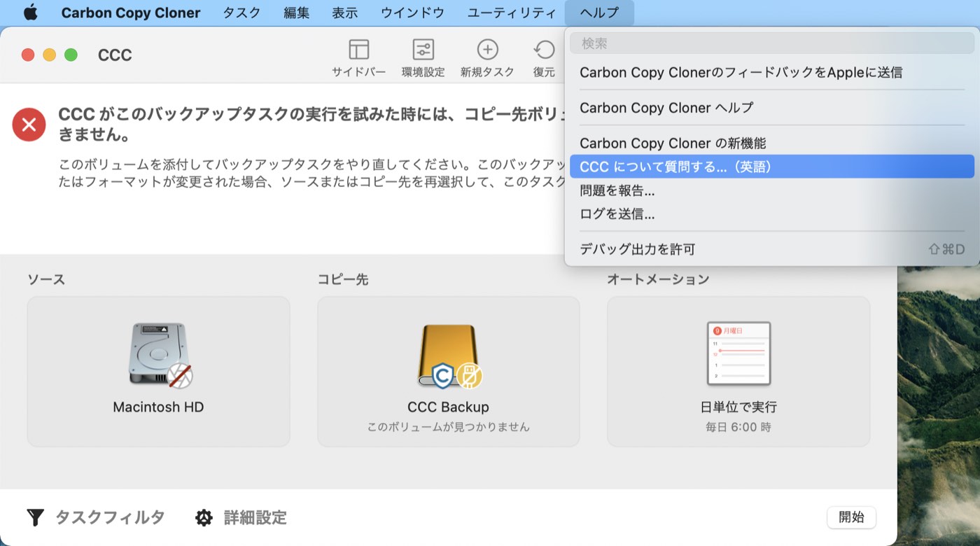Open the 表示 menu
Viewport: 980px width, 546px height.
(345, 13)
